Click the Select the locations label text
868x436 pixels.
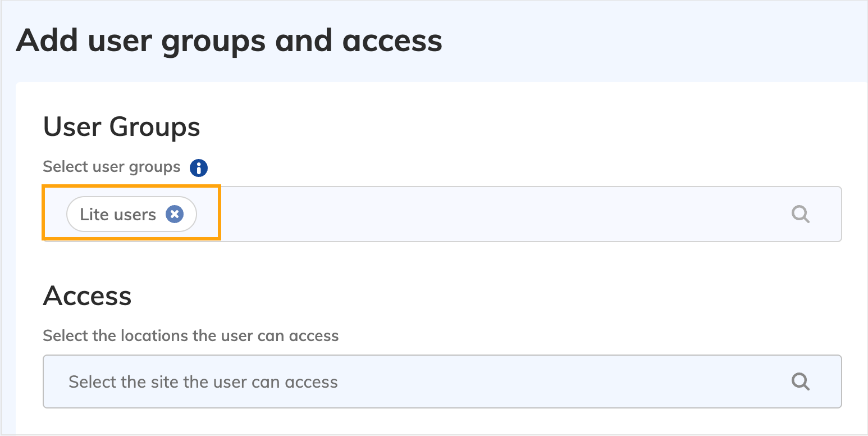tap(191, 335)
